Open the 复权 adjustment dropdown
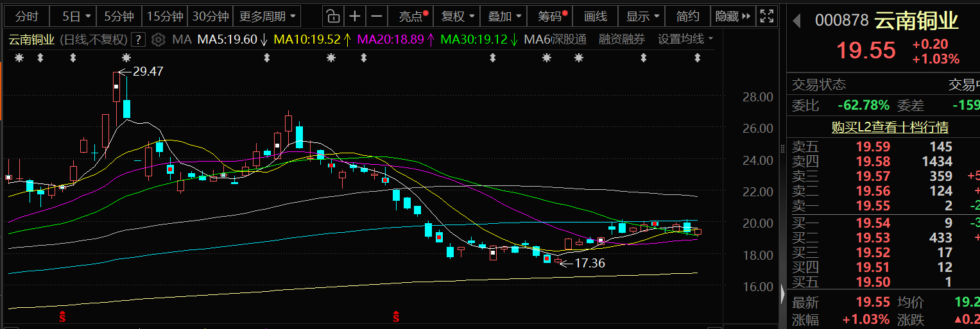Image resolution: width=980 pixels, height=329 pixels. tap(458, 16)
